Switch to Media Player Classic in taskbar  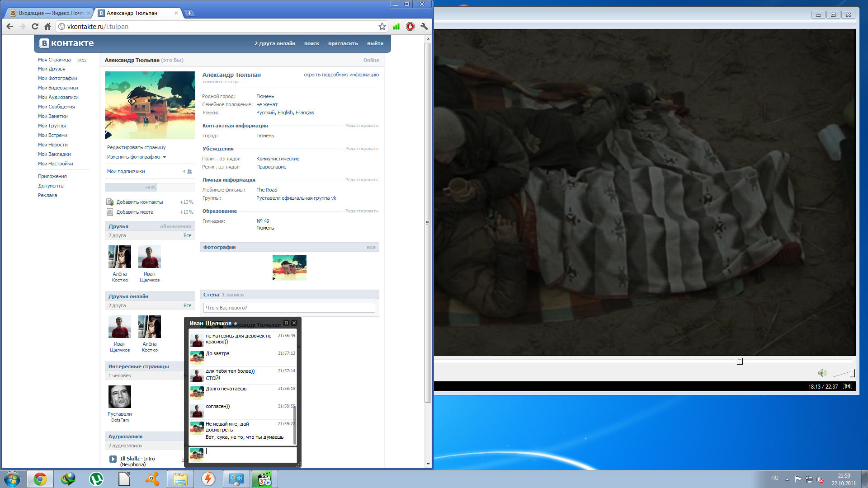[x=264, y=479]
